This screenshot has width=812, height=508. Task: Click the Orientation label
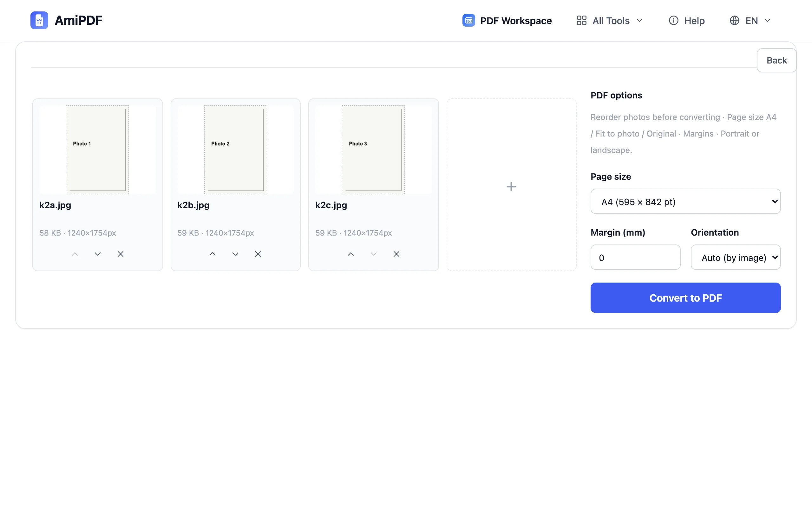tap(715, 232)
